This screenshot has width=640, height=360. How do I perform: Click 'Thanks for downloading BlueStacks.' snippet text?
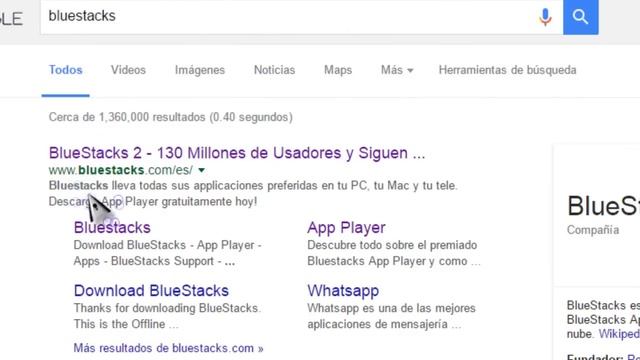(167, 308)
